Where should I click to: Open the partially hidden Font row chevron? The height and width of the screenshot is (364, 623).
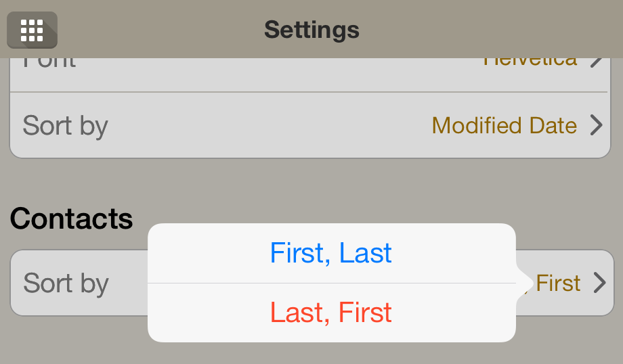[597, 63]
